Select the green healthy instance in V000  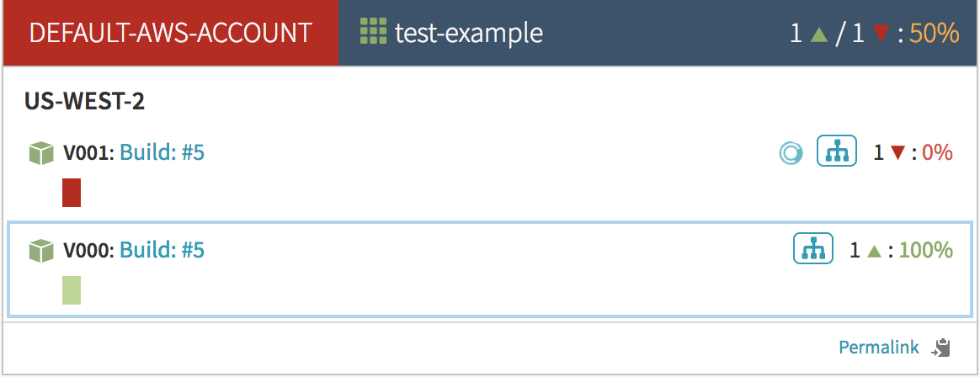point(72,289)
